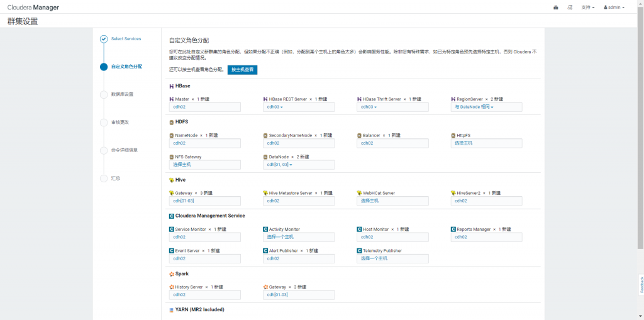The image size is (644, 320).
Task: Choose a host for Activity Monitor
Action: tap(299, 237)
